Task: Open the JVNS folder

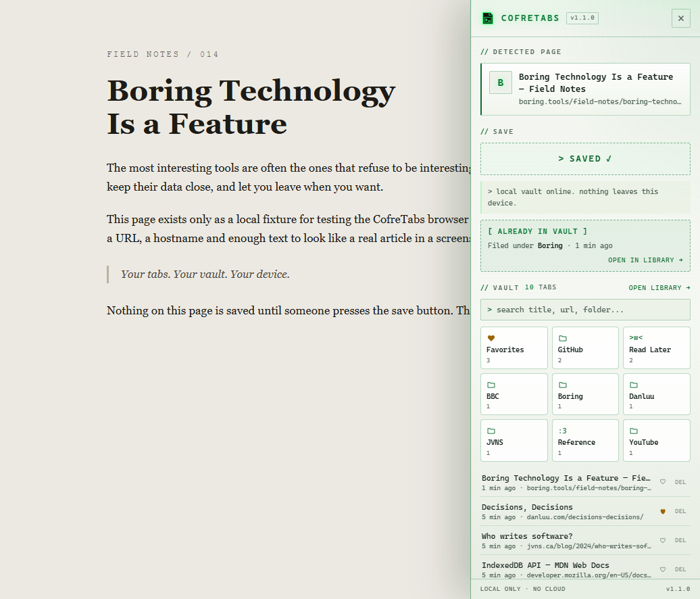Action: 514,440
